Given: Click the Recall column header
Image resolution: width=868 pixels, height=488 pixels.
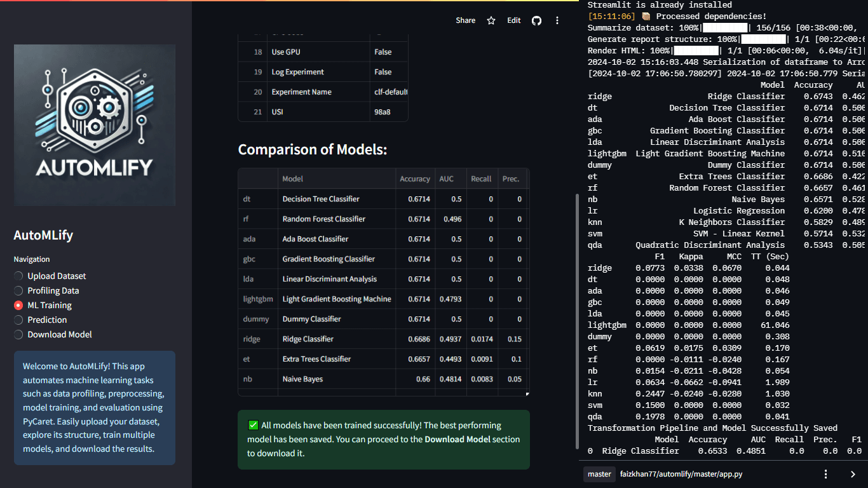Looking at the screenshot, I should pos(481,179).
